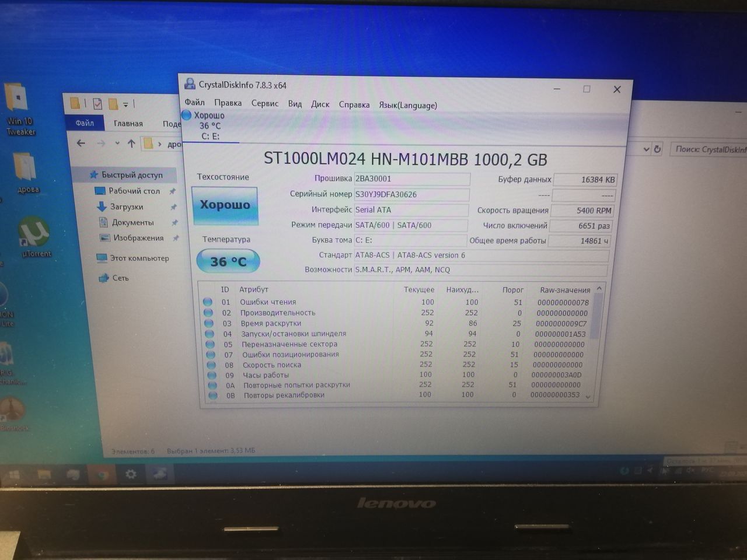Click the serial number field S30YJ9DFA30626
The width and height of the screenshot is (747, 560).
click(411, 194)
